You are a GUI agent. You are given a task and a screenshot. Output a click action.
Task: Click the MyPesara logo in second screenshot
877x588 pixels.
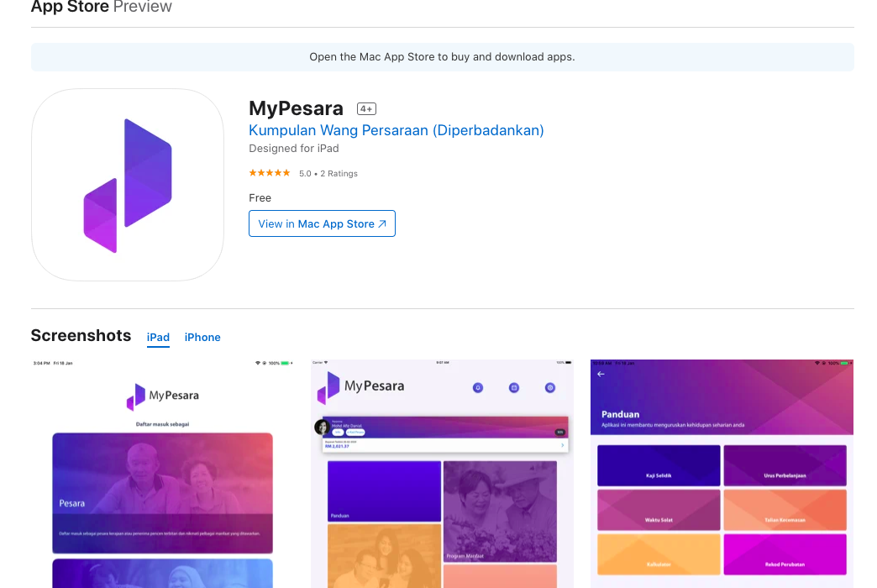point(360,386)
